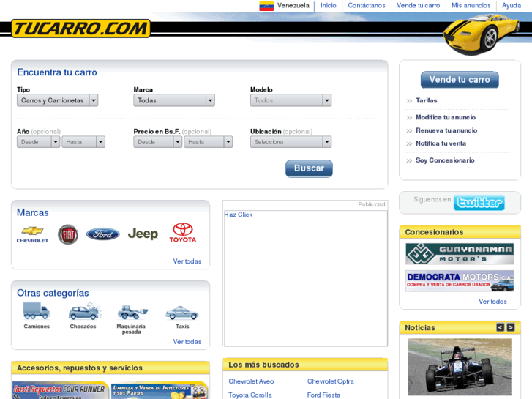
Task: Open Soy Concesionario link
Action: [445, 160]
